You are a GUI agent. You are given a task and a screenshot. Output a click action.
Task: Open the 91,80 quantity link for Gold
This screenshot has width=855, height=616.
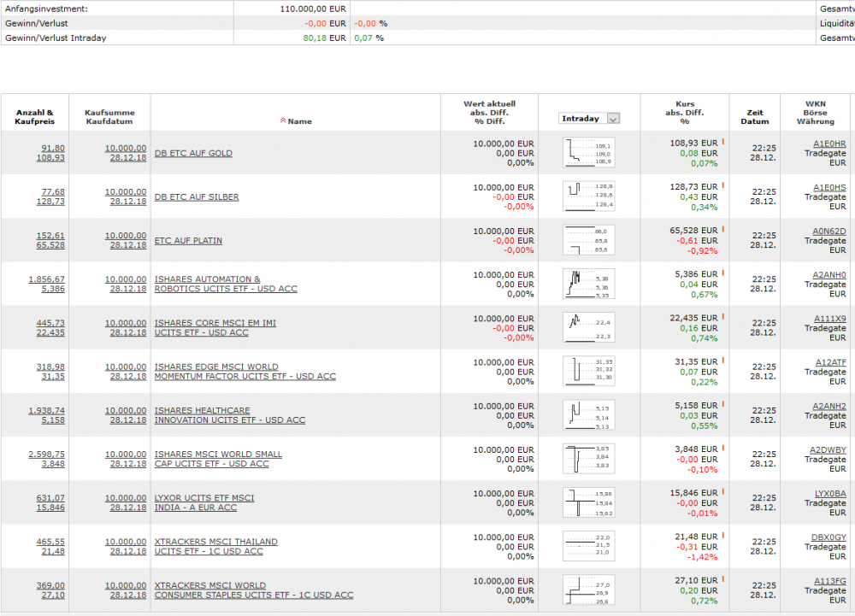(x=53, y=148)
